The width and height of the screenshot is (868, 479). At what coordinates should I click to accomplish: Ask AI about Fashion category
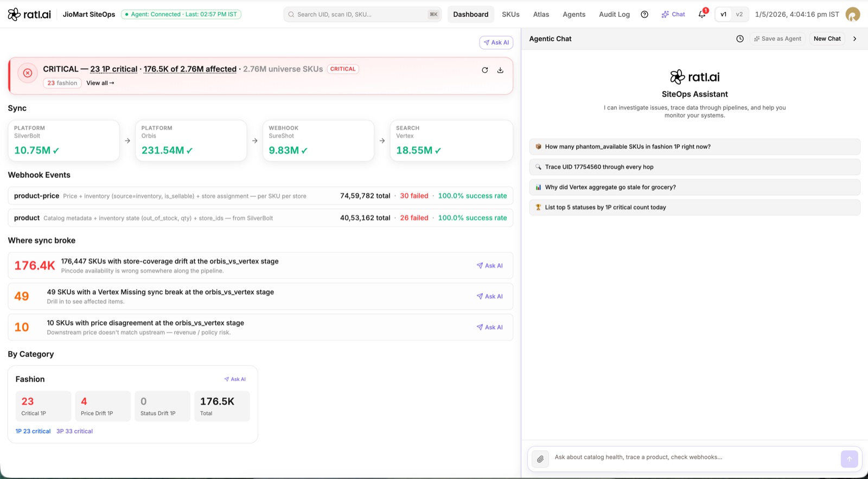235,379
